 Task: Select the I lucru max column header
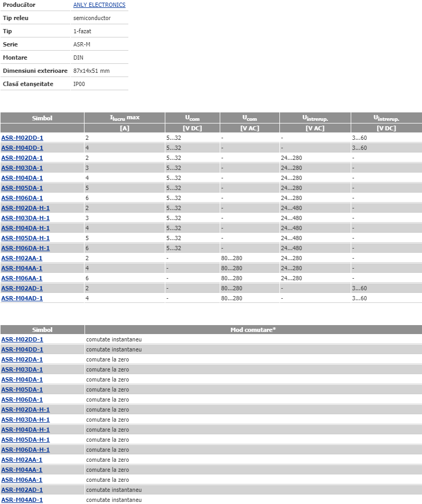coord(125,118)
